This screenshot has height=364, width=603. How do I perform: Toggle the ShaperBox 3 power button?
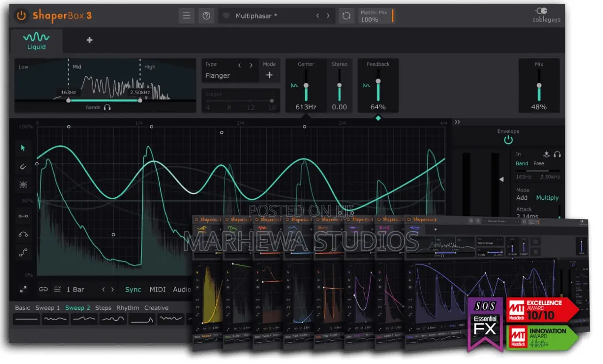click(21, 16)
